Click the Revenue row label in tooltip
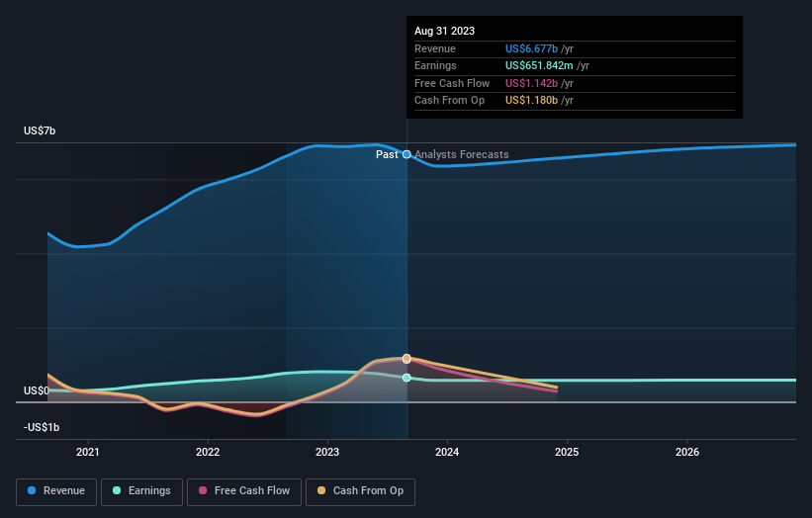The width and height of the screenshot is (812, 518). tap(435, 48)
